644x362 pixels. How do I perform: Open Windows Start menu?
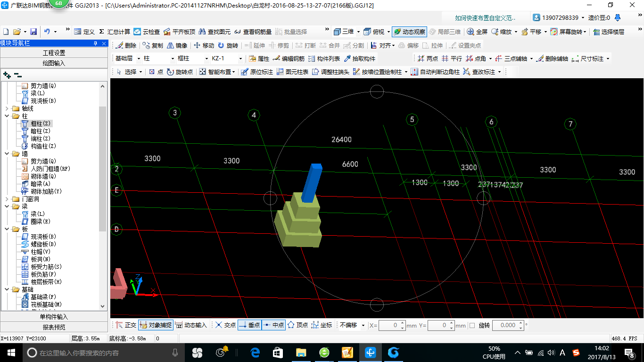pyautogui.click(x=11, y=352)
